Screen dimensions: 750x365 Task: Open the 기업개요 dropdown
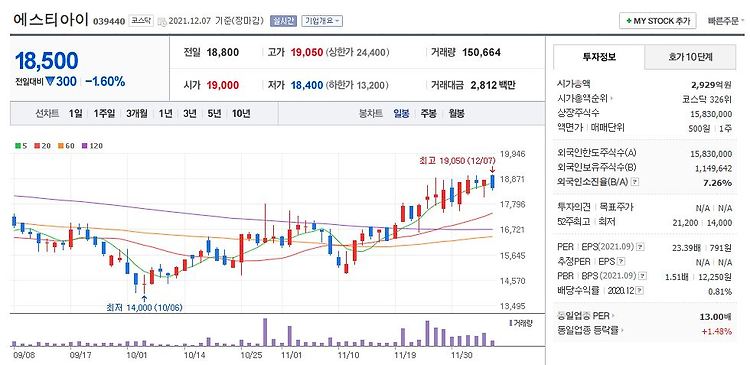322,21
